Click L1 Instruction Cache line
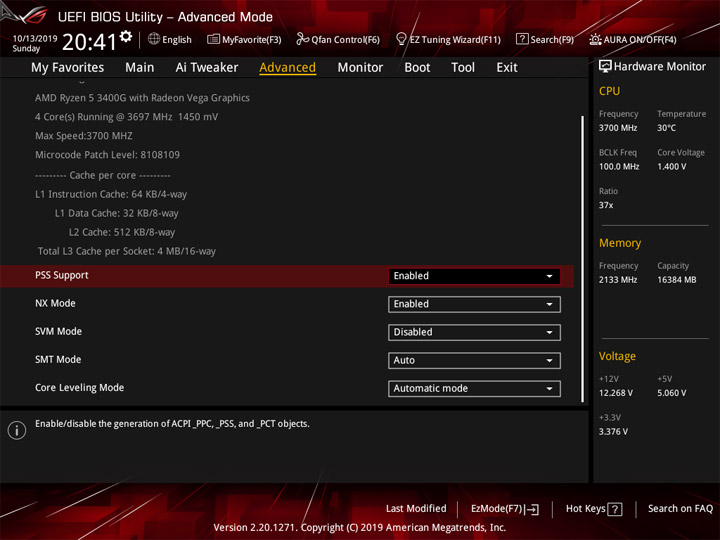 click(x=111, y=194)
